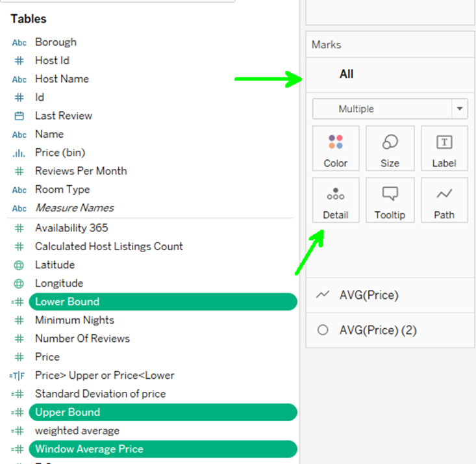The image size is (476, 464).
Task: Click the calendar icon beside Last Review
Action: (x=19, y=116)
